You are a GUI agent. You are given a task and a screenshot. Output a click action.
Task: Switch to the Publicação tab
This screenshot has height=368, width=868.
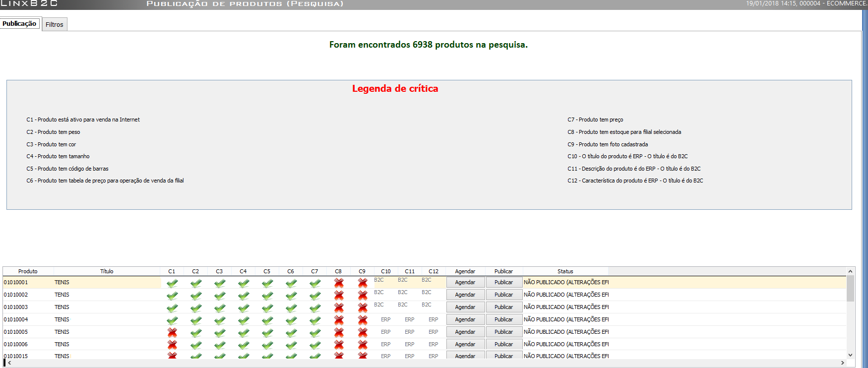coord(20,23)
